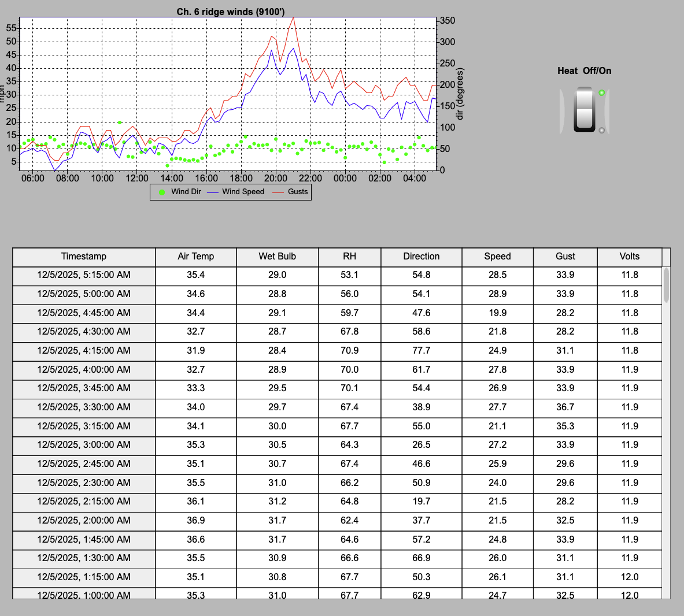Select timestamp '12/5/2025, 2:00:00 AM'
The width and height of the screenshot is (684, 616).
coord(84,521)
